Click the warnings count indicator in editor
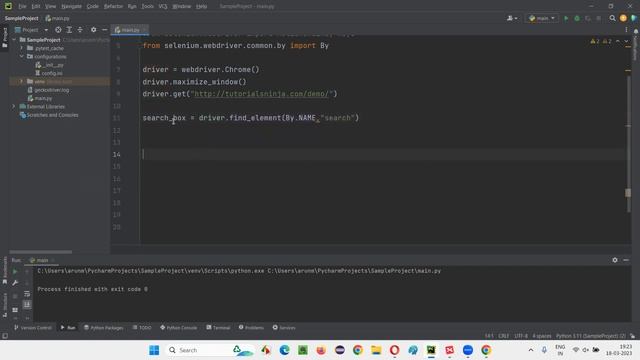This screenshot has height=360, width=640. click(x=601, y=41)
